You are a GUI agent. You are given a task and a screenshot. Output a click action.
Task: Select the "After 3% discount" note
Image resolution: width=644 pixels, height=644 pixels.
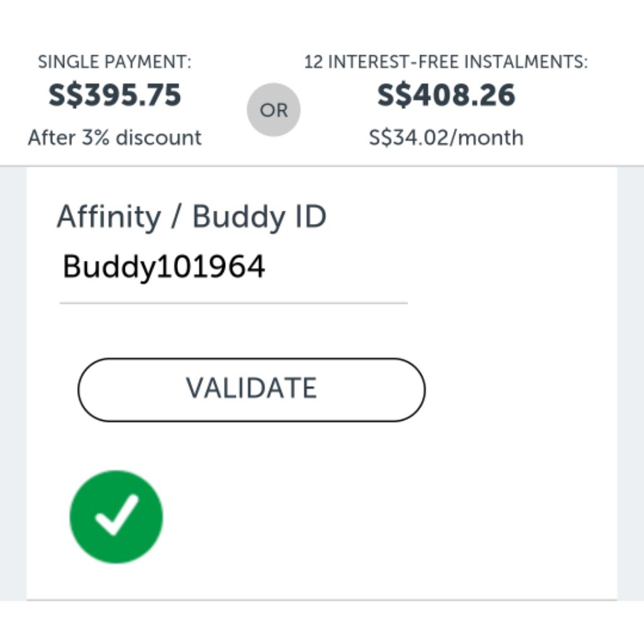coord(114,138)
